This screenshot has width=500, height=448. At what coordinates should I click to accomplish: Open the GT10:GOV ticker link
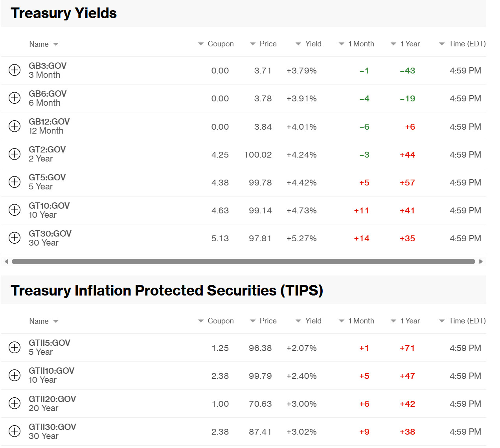click(x=49, y=206)
